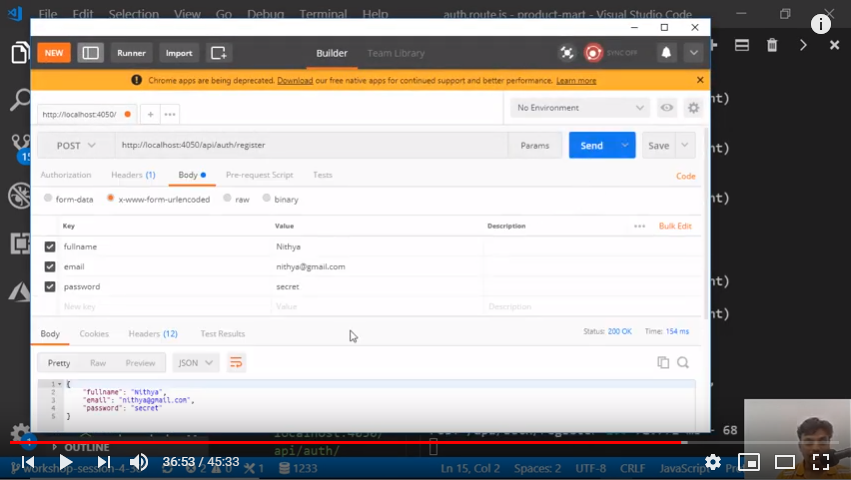Image resolution: width=851 pixels, height=480 pixels.
Task: Uncheck the fullname key checkbox
Action: [x=50, y=246]
